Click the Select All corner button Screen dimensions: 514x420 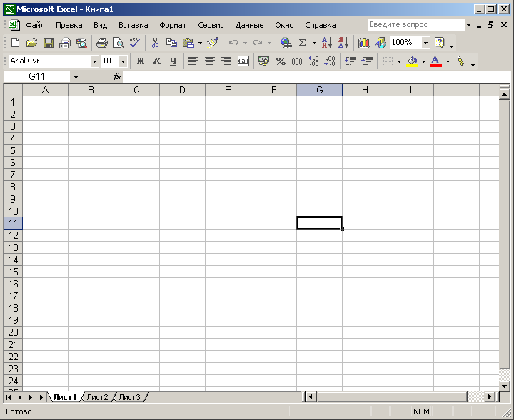point(13,90)
